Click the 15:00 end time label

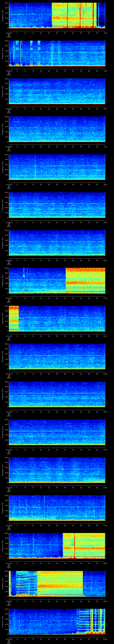pyautogui.click(x=105, y=450)
